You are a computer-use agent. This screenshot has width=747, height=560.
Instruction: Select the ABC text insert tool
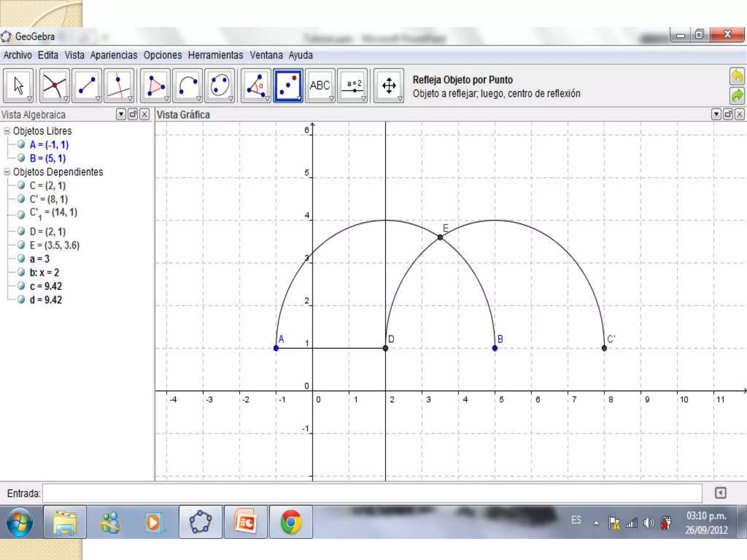click(x=320, y=85)
